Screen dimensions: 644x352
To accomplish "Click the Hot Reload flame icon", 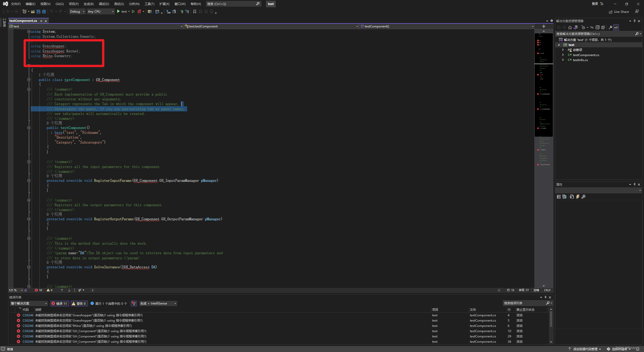I will tap(140, 11).
